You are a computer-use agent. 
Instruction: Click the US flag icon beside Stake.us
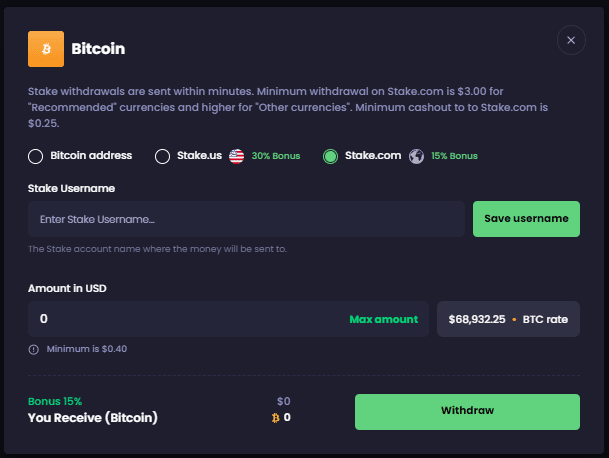click(237, 156)
